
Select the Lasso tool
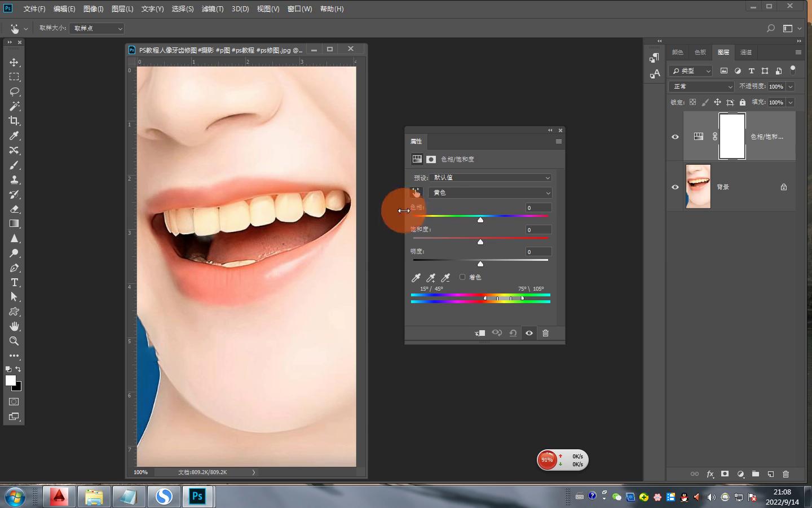[14, 91]
